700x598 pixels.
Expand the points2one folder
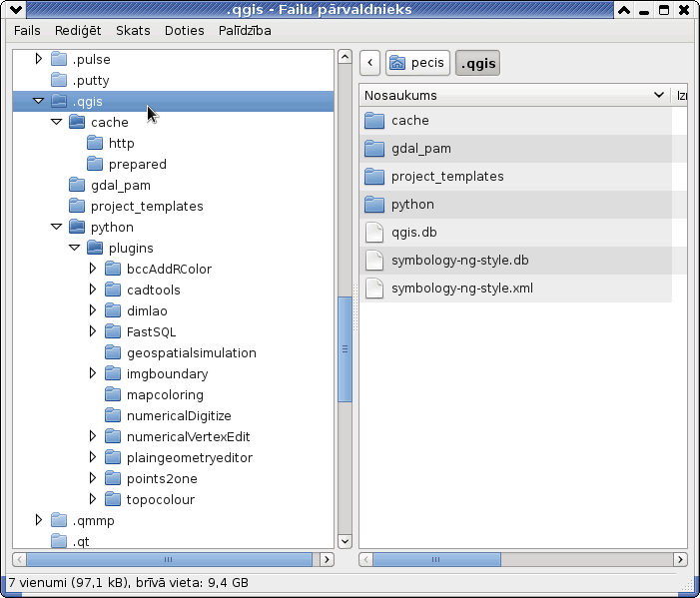pos(93,478)
